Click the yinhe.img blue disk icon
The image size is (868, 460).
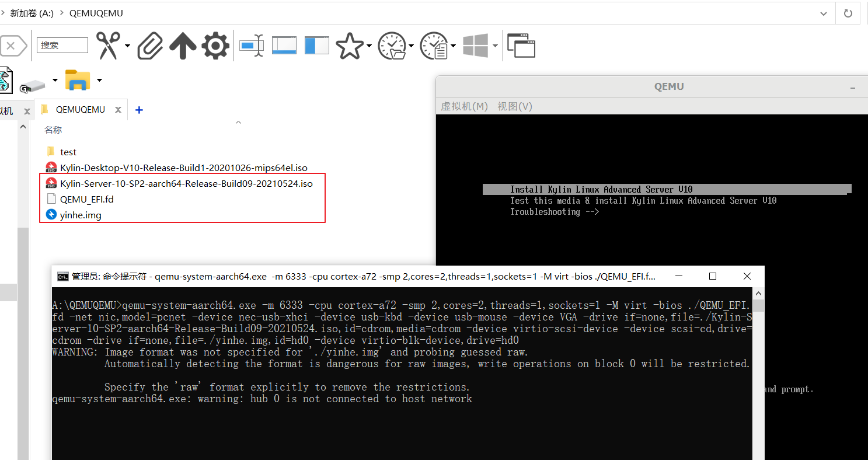(x=51, y=215)
